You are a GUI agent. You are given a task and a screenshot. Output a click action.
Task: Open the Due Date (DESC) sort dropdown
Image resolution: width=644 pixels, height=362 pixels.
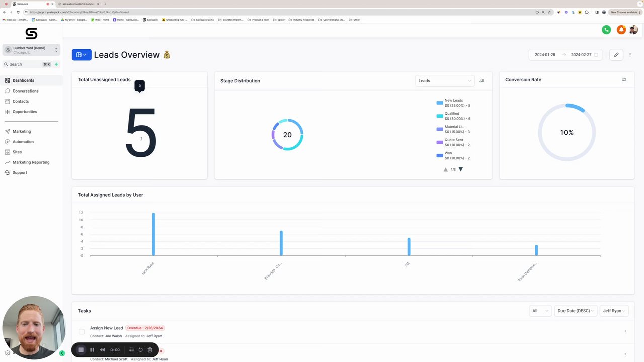(576, 311)
